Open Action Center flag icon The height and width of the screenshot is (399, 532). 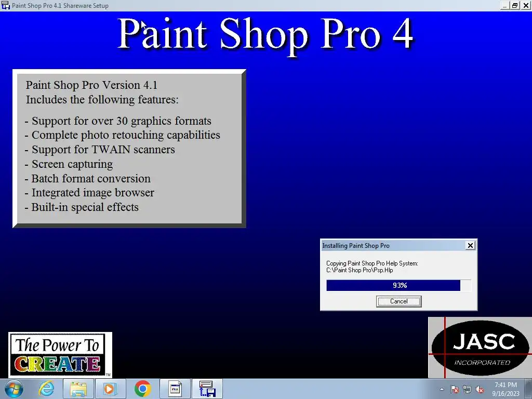(455, 389)
